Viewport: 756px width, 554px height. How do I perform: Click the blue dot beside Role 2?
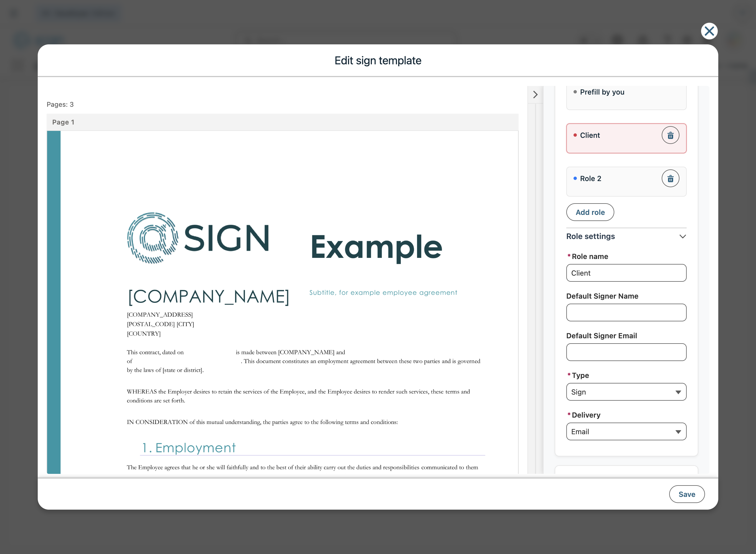pyautogui.click(x=575, y=178)
